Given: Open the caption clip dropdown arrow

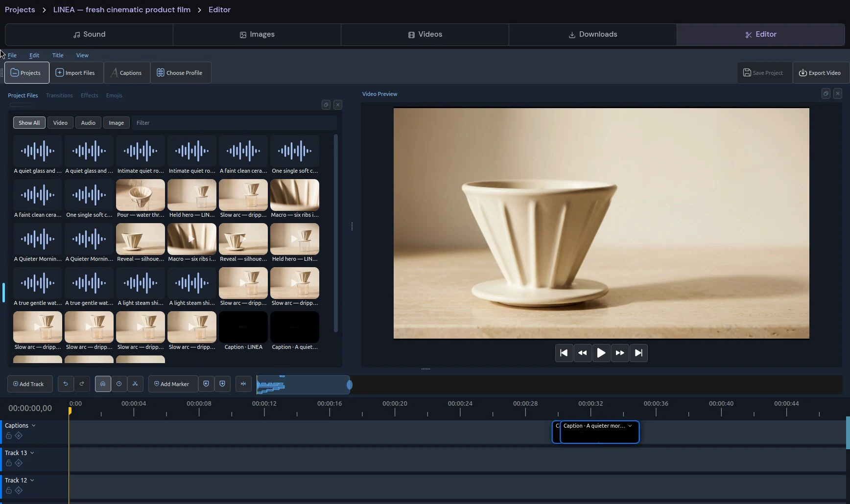Looking at the screenshot, I should pos(630,426).
